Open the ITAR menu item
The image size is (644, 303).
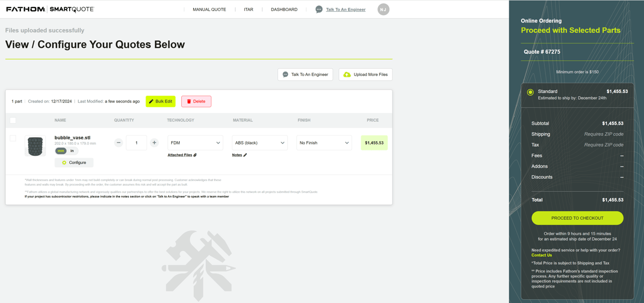pyautogui.click(x=248, y=9)
